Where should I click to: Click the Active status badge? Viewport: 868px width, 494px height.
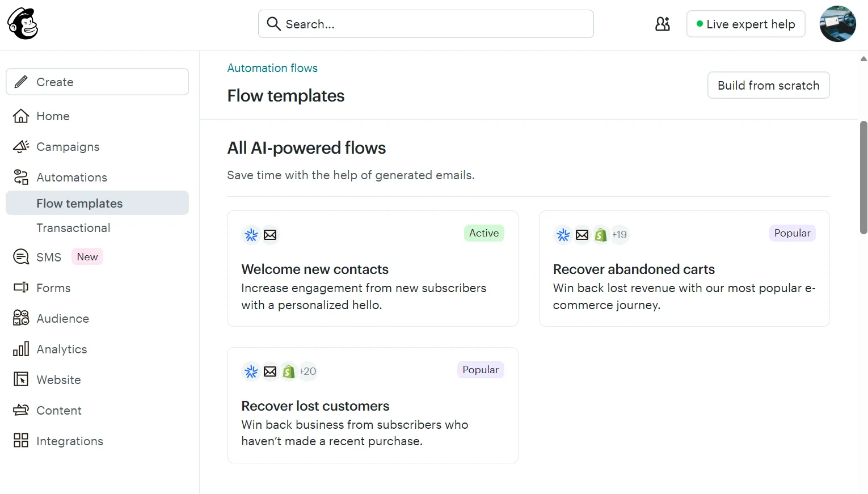click(484, 233)
